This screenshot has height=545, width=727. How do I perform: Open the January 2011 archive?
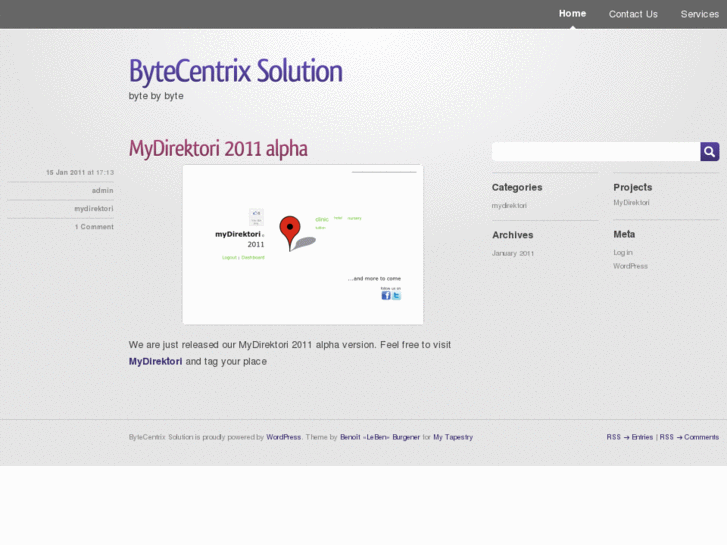[x=513, y=253]
